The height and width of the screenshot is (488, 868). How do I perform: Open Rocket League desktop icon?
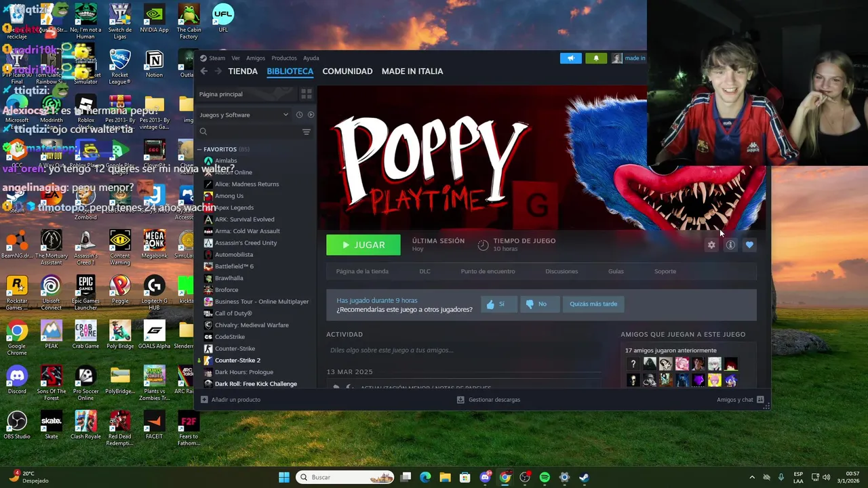120,66
